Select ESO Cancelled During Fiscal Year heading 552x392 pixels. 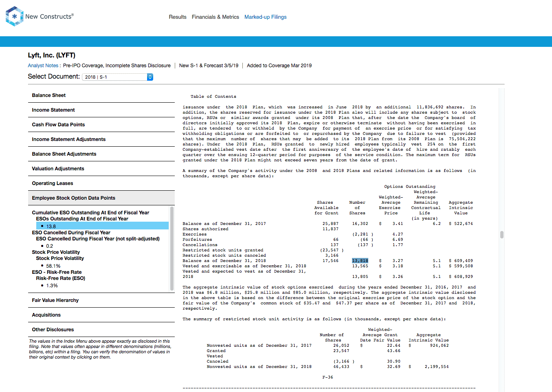(x=71, y=233)
